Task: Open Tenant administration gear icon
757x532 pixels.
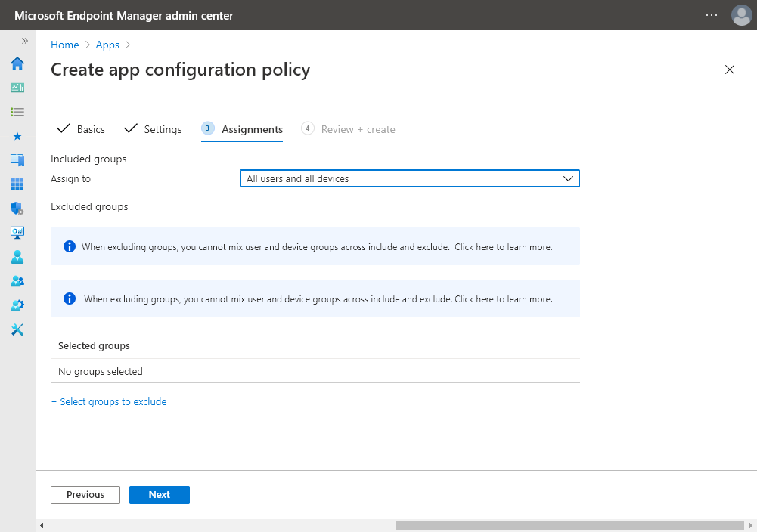Action: coord(17,305)
